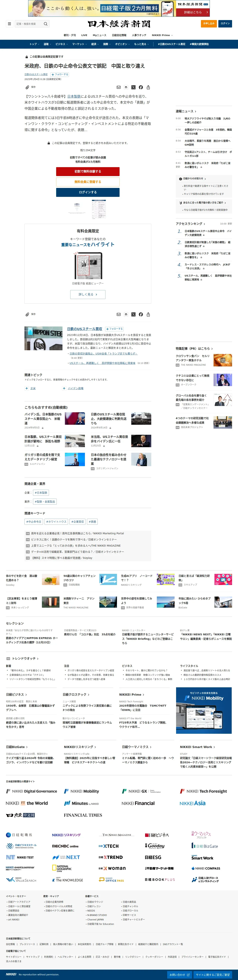Open the 速報ニュース section heading
The image size is (238, 980).
tap(186, 111)
